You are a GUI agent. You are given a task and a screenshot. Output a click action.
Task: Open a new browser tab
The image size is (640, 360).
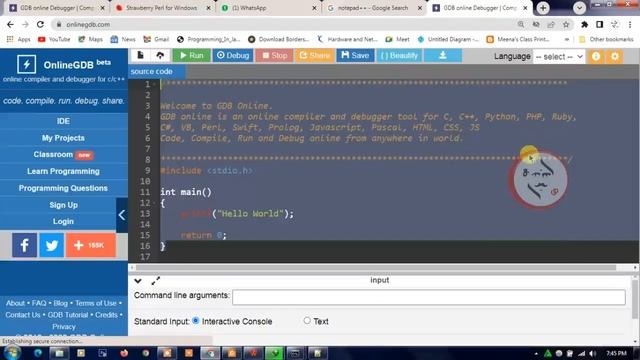click(x=543, y=8)
